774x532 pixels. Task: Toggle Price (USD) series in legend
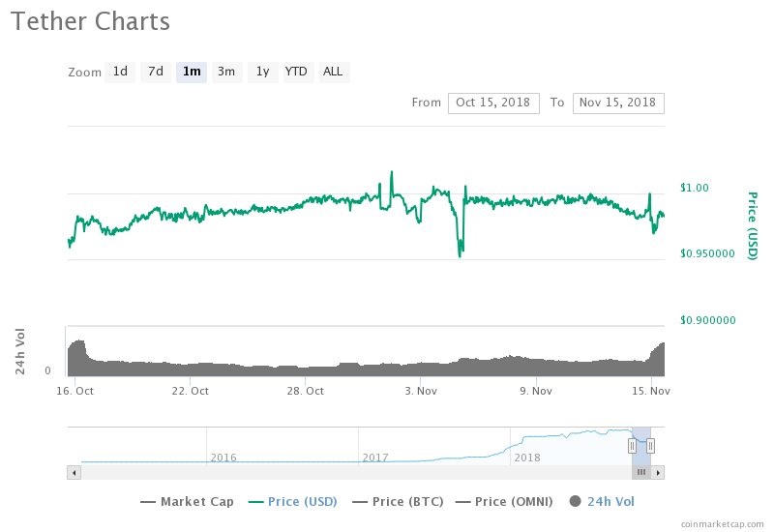tap(293, 502)
